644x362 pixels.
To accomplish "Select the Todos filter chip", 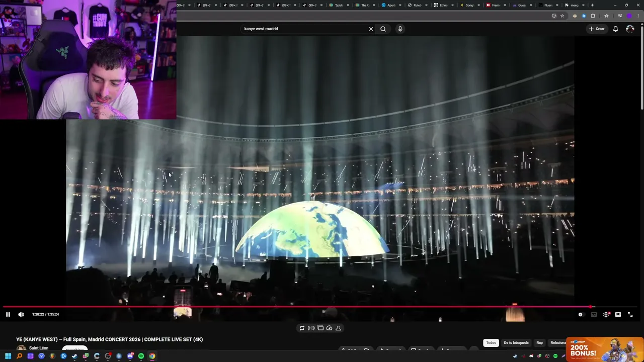I will coord(491,343).
